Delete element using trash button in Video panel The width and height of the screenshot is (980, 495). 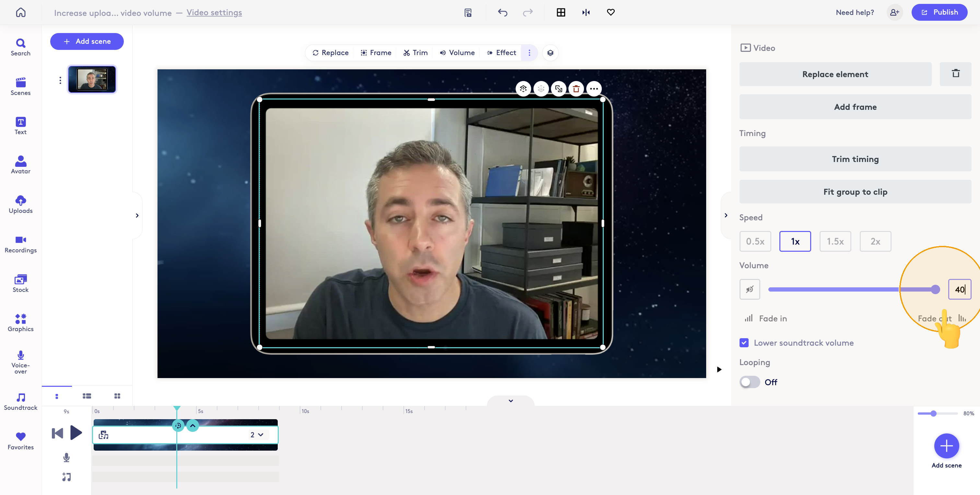(x=955, y=74)
